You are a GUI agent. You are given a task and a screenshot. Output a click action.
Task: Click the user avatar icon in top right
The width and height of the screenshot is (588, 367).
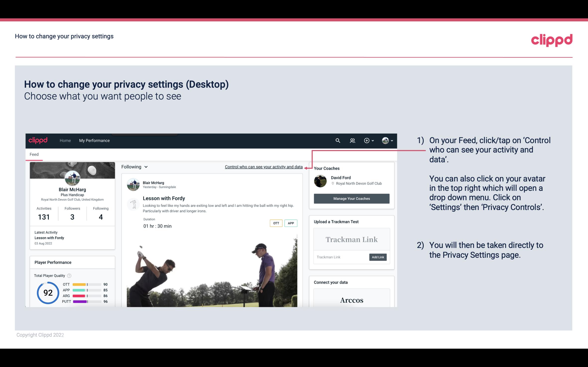pyautogui.click(x=385, y=140)
